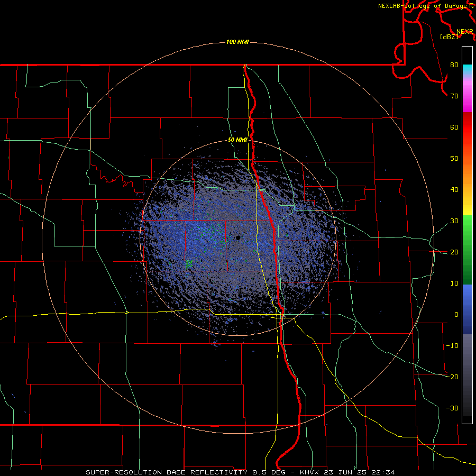Click the 40 value on reflectivity scale
This screenshot has width=476, height=476.
coord(454,190)
